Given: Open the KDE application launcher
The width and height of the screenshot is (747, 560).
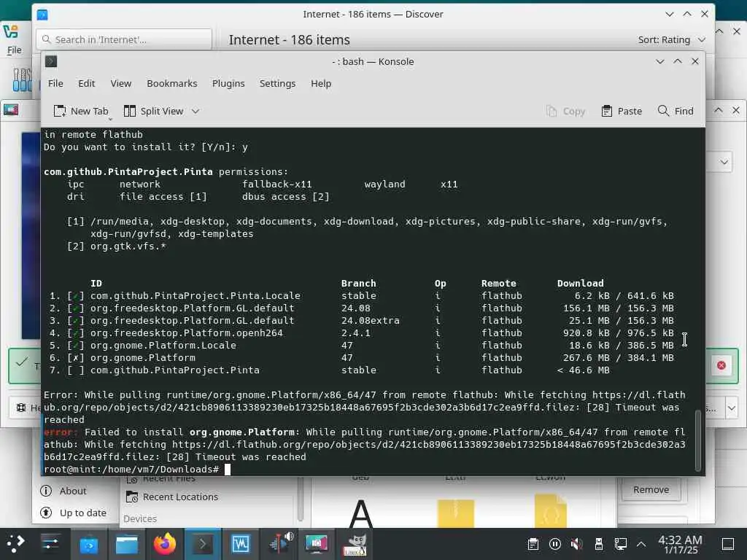Looking at the screenshot, I should coord(15,544).
